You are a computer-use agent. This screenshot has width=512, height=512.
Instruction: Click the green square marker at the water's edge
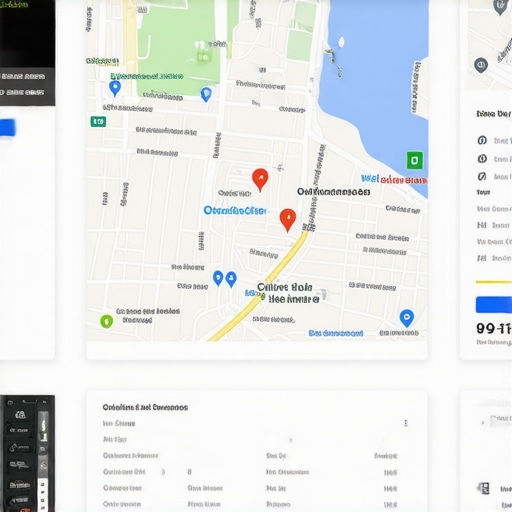pos(415,160)
